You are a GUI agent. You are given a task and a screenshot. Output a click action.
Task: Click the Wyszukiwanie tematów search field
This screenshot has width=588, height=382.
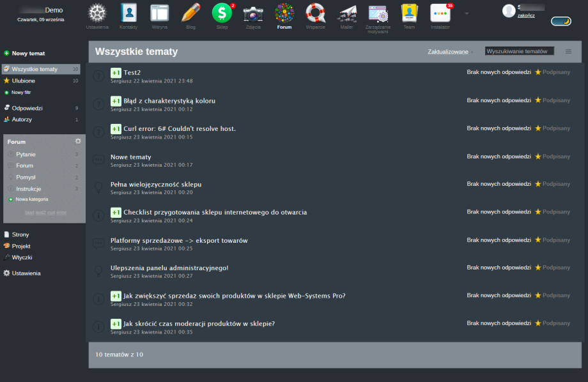519,51
